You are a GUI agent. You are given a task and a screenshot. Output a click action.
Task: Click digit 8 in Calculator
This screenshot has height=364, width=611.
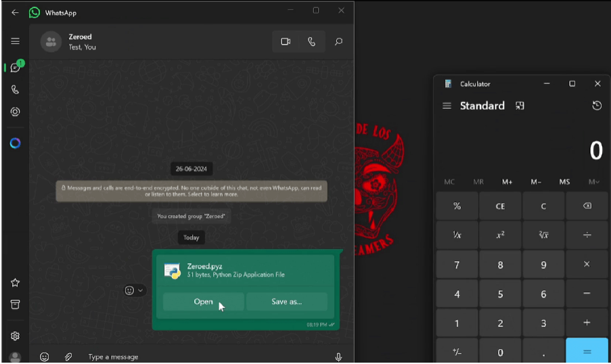click(500, 265)
